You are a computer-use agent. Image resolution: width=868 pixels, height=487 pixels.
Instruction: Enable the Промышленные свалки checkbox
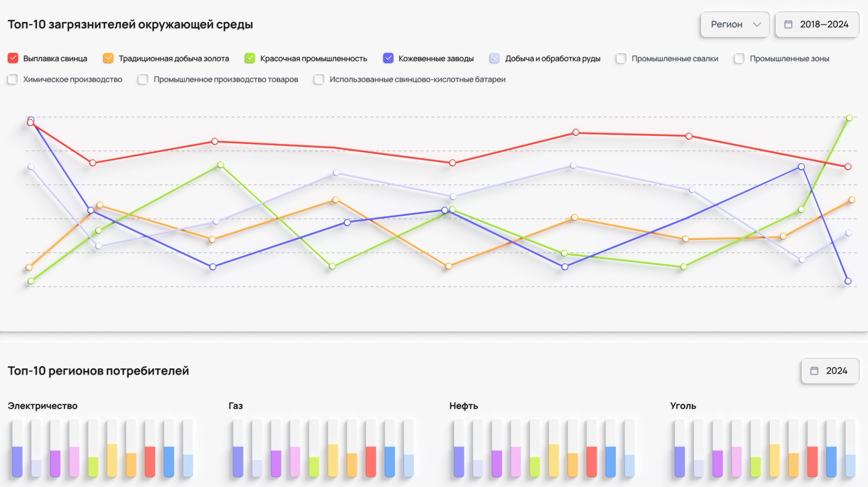click(621, 58)
